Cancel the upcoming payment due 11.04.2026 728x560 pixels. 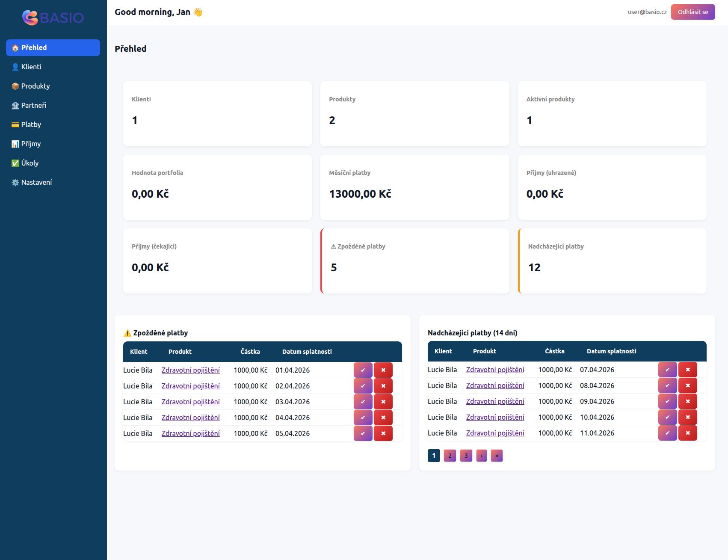[x=687, y=433]
